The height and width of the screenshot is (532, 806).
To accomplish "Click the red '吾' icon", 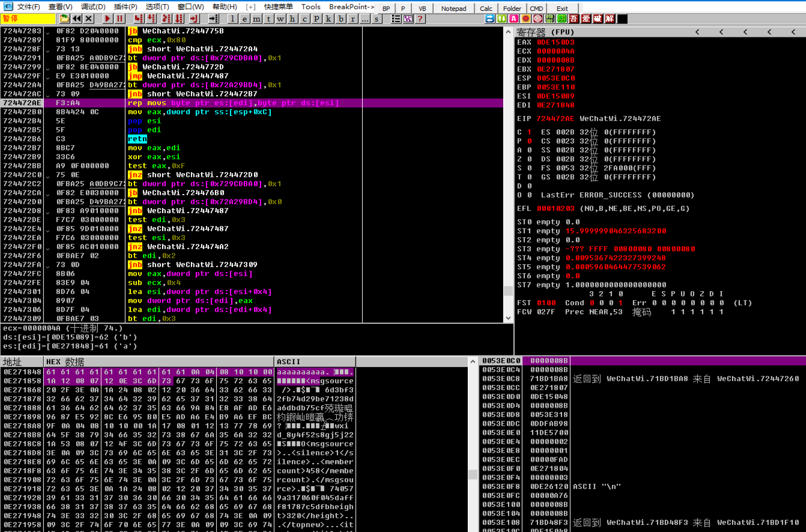I will 573,19.
